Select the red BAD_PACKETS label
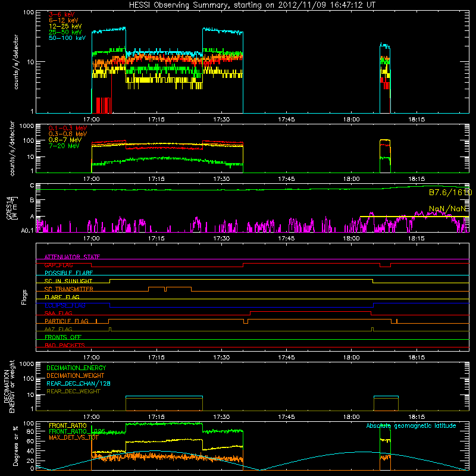476x476 pixels. pos(65,345)
